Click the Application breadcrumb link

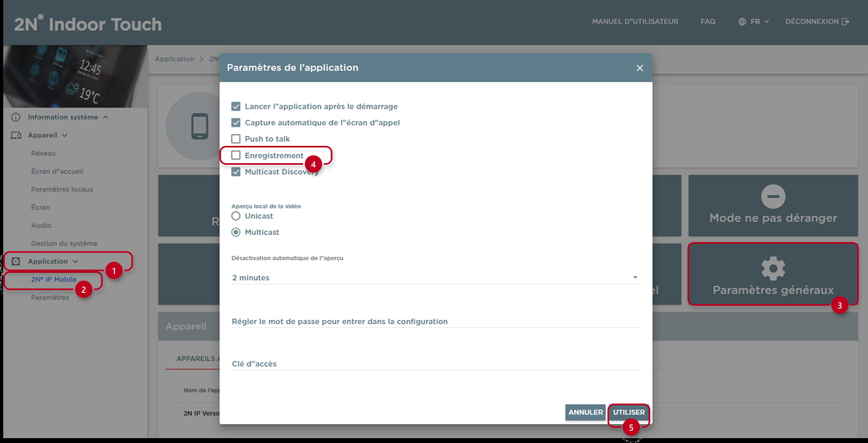point(175,59)
